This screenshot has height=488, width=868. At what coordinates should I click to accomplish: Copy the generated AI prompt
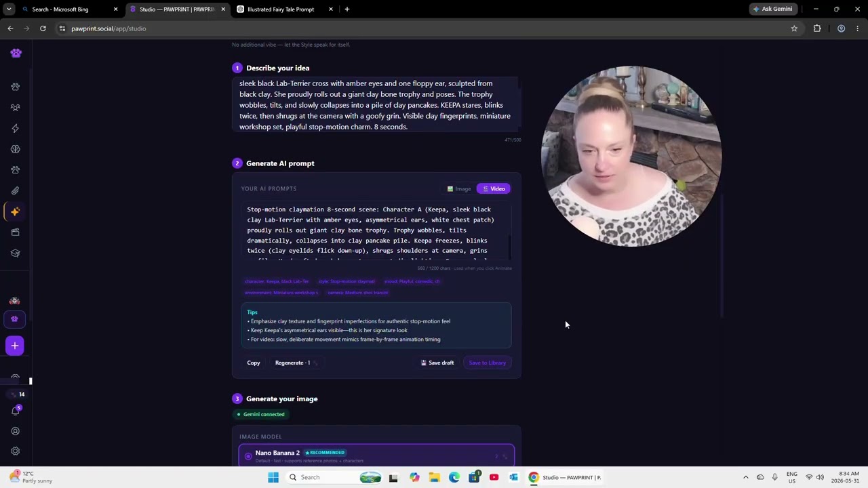tap(254, 363)
